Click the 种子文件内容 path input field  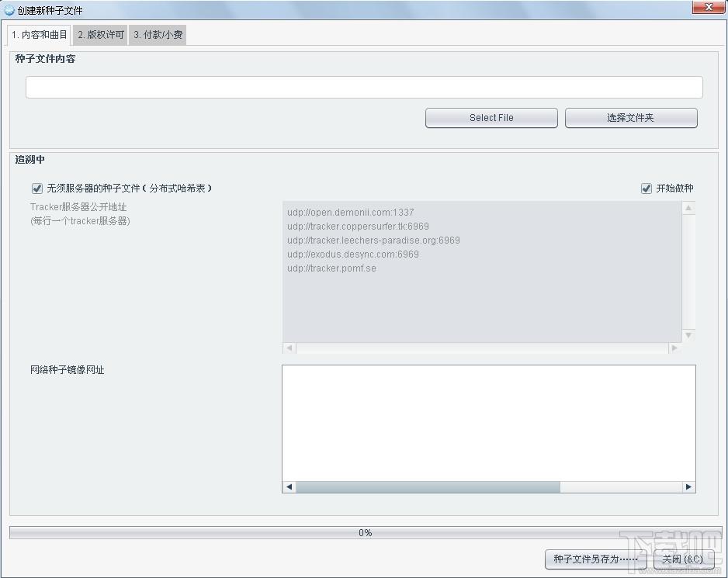(x=364, y=87)
